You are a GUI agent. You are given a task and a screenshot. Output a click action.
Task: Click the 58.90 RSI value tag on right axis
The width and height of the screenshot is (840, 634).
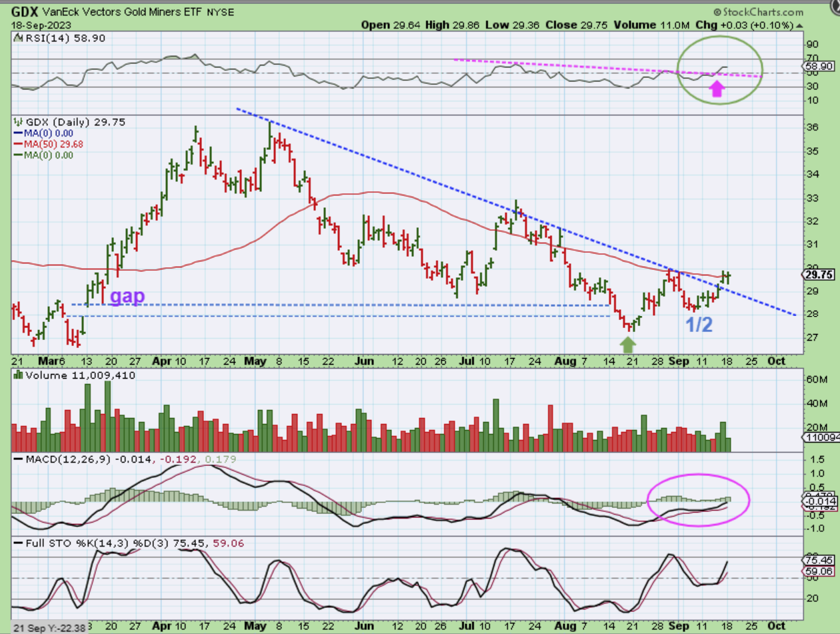tap(817, 67)
